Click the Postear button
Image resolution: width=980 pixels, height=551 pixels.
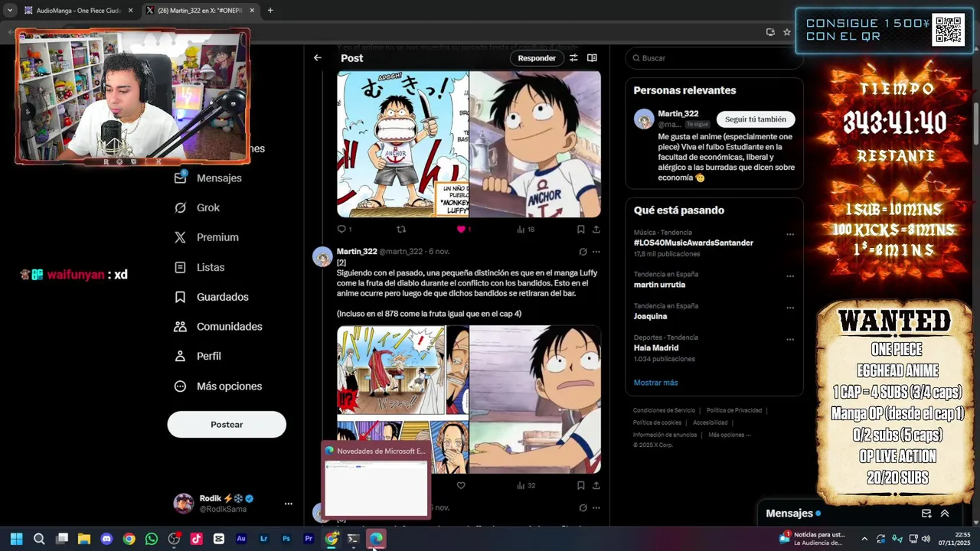[227, 425]
